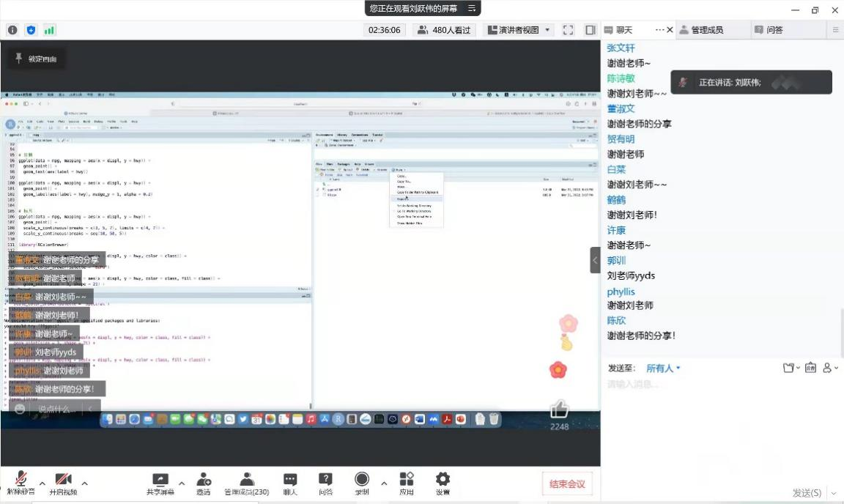844x504 pixels.
Task: Click the 共享屏幕 share screen icon
Action: coord(160,482)
